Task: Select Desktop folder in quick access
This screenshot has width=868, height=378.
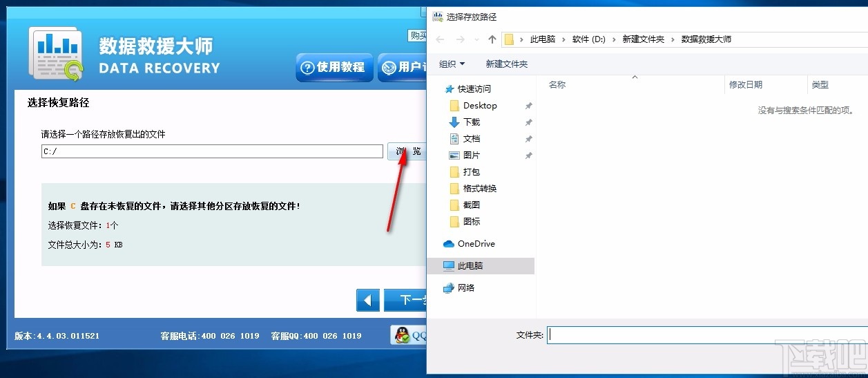Action: (480, 105)
